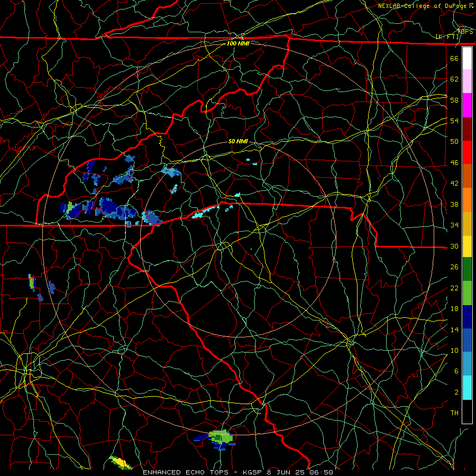476x476 pixels.
Task: Click the '66' legend value
Action: tap(454, 58)
